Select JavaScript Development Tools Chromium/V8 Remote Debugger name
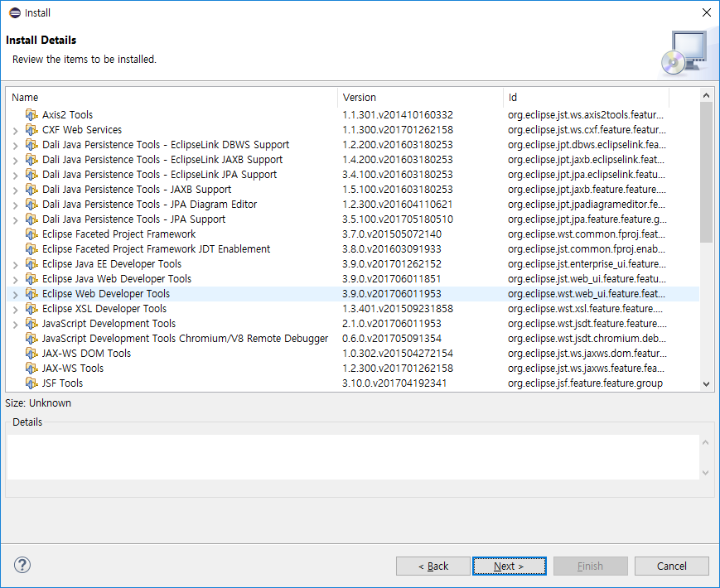This screenshot has height=588, width=720. pos(185,338)
